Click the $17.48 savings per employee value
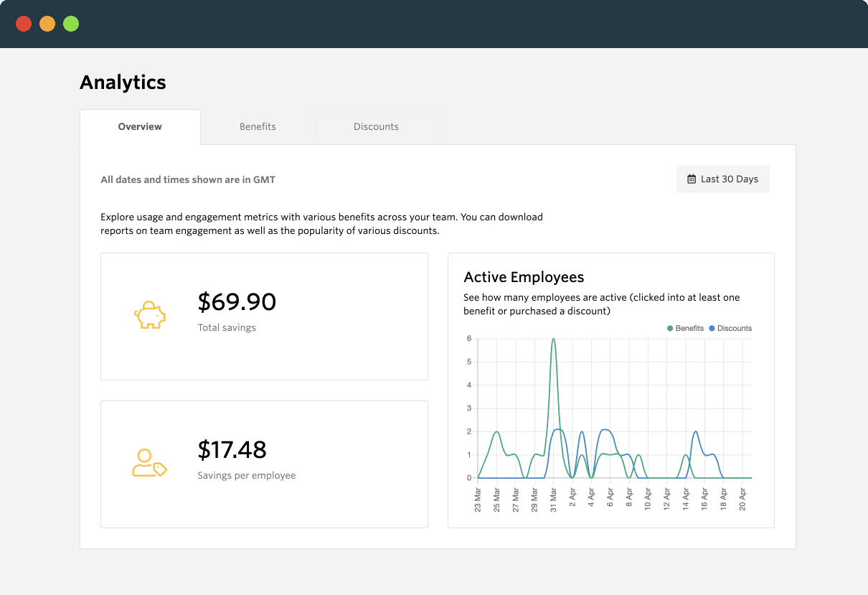Image resolution: width=868 pixels, height=595 pixels. tap(232, 450)
